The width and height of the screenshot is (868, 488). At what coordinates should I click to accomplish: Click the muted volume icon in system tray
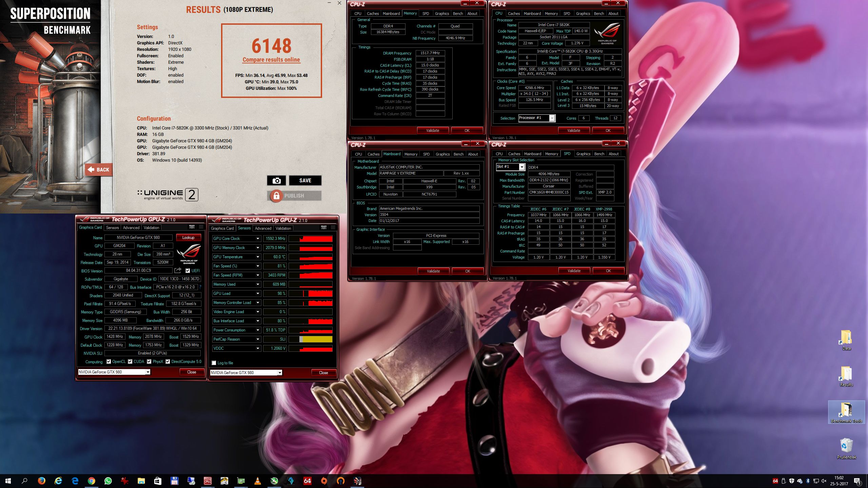point(824,481)
